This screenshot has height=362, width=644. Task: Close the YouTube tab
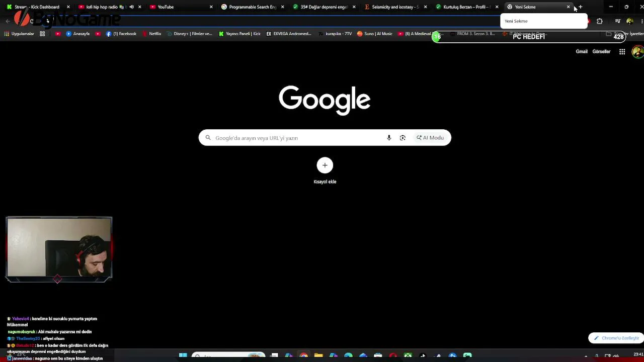point(211,7)
